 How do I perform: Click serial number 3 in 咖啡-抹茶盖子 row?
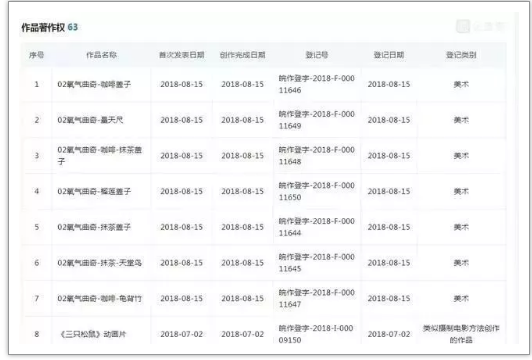tap(37, 156)
